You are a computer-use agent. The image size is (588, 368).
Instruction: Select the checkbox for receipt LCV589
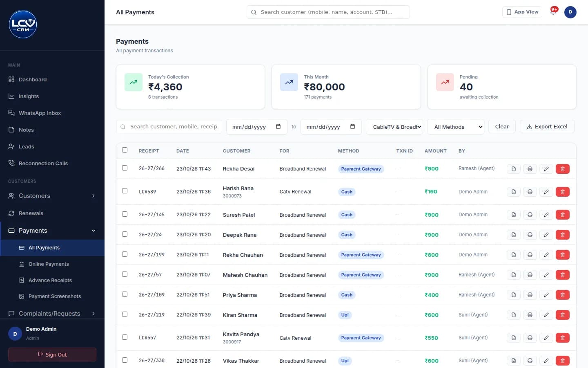click(x=125, y=191)
